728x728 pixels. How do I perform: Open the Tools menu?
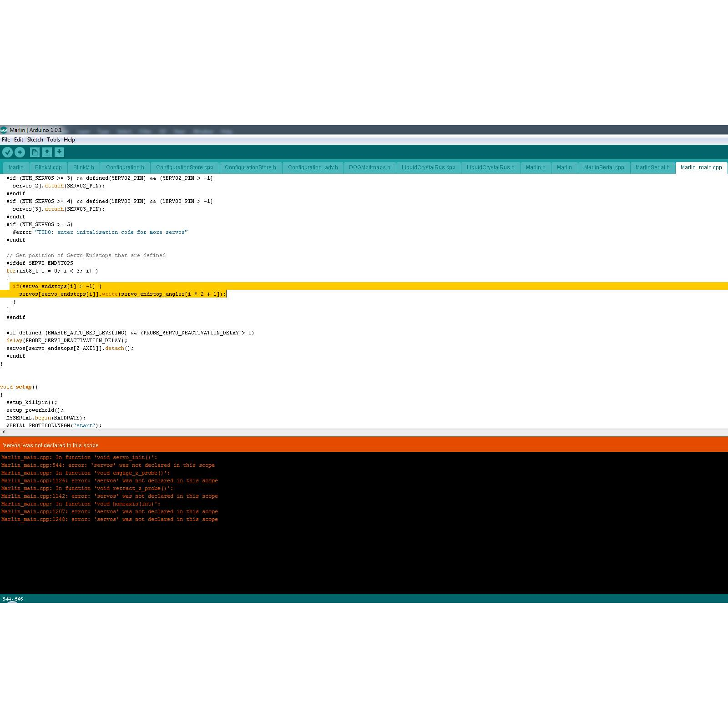pos(53,140)
